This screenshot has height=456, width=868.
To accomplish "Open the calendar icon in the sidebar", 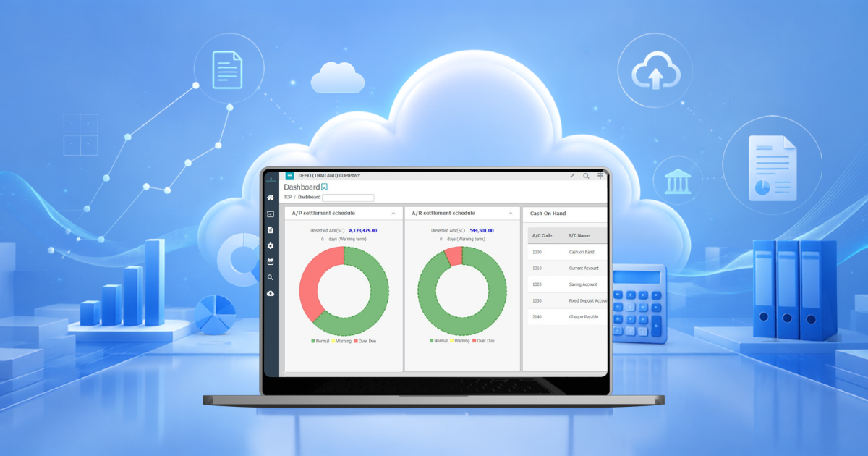I will (x=271, y=261).
